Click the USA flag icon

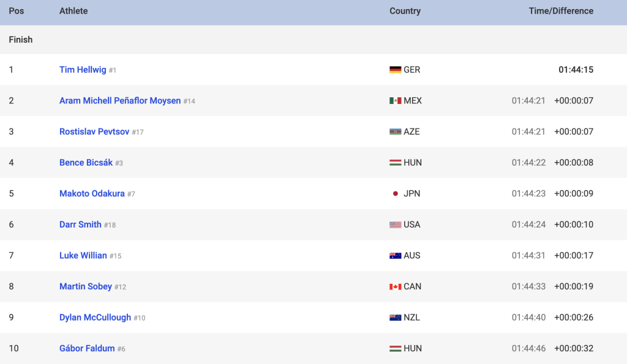395,225
